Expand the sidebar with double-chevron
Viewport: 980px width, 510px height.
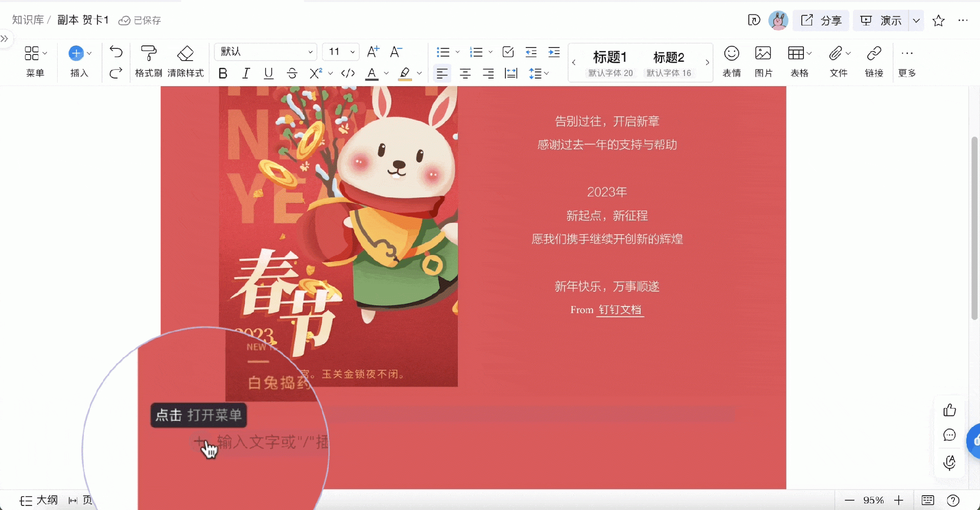tap(5, 39)
